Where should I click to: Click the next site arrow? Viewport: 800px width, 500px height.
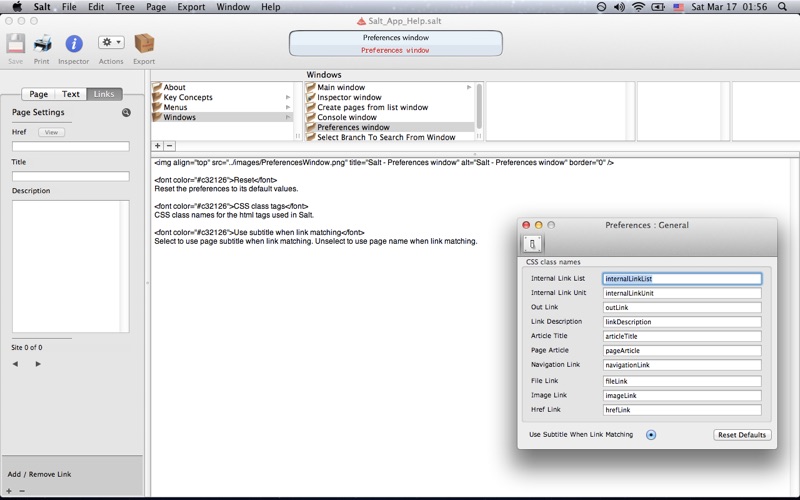pyautogui.click(x=38, y=364)
